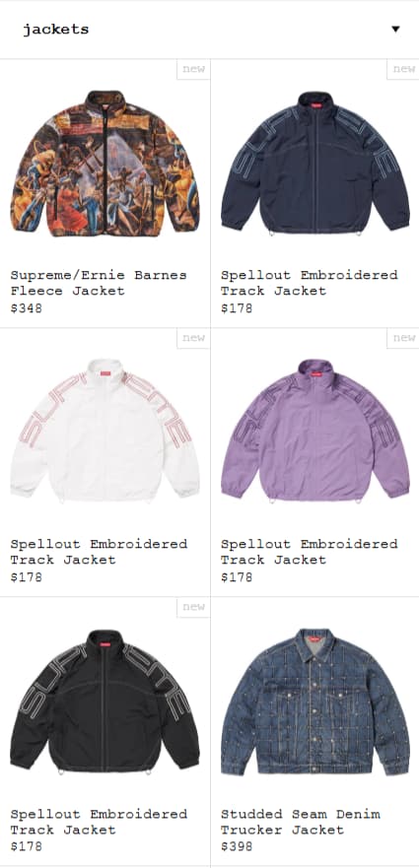View the navy Spellout Track Jacket photo
Image resolution: width=419 pixels, height=868 pixels.
point(314,164)
